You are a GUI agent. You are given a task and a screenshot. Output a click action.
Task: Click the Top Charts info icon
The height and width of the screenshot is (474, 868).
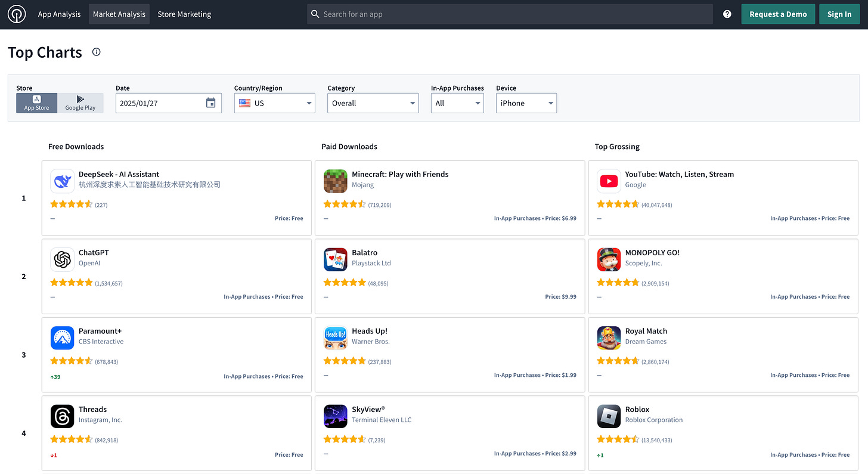pos(97,52)
